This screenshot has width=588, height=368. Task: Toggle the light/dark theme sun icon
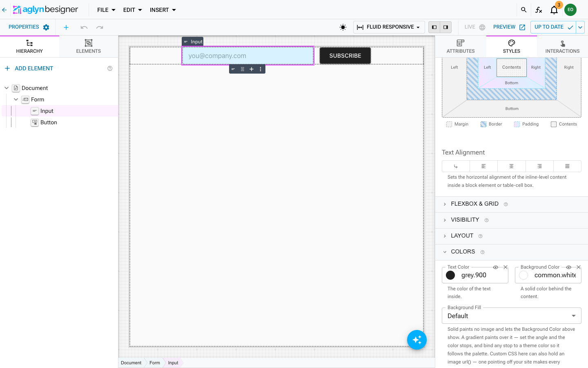[x=343, y=27]
